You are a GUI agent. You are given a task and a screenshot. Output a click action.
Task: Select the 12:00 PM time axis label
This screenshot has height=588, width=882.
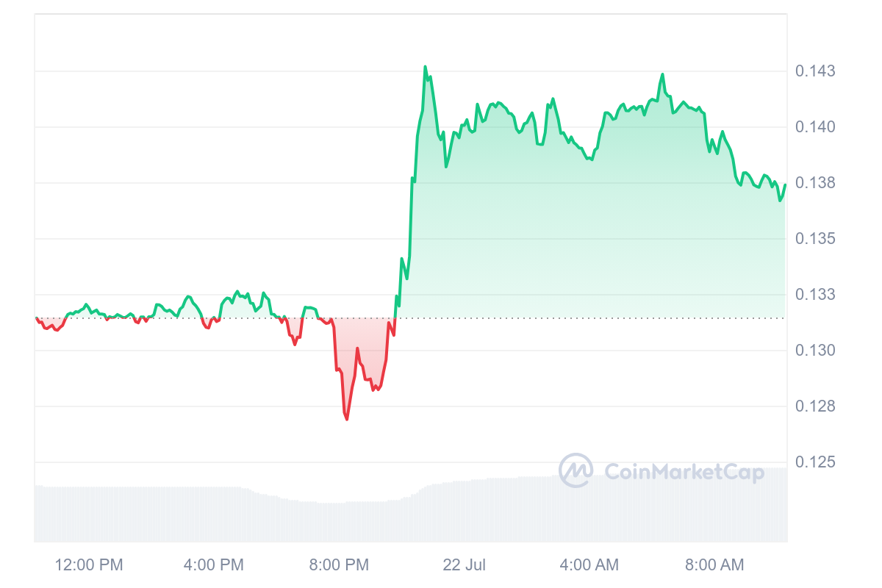coord(89,564)
